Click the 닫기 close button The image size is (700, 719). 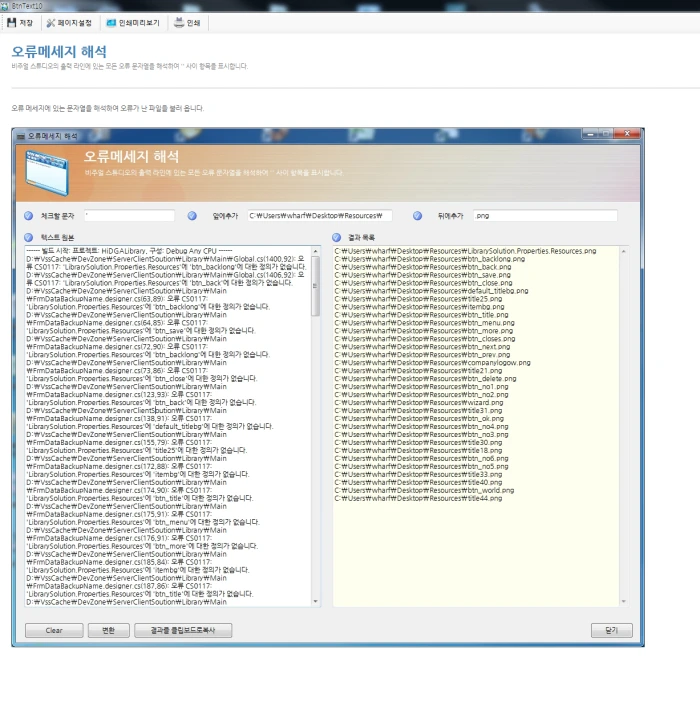pos(612,630)
